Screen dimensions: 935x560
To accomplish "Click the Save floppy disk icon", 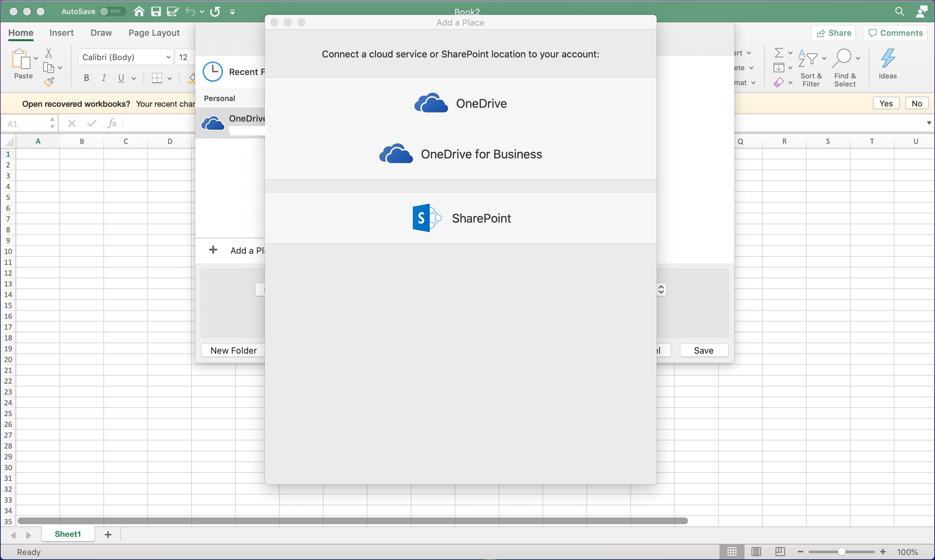I will click(x=156, y=12).
